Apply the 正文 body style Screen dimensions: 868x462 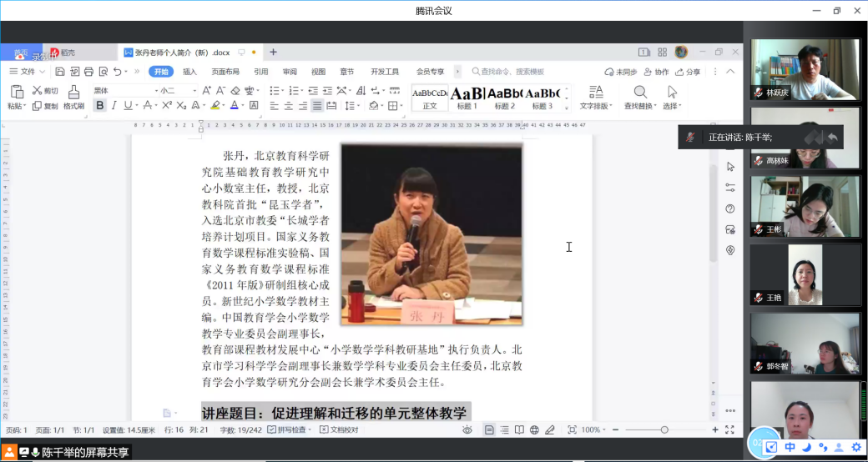pos(430,98)
